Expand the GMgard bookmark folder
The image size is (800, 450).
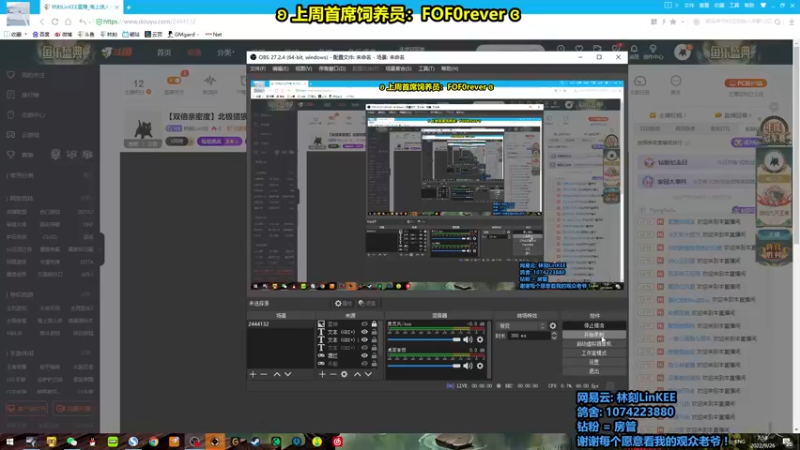pyautogui.click(x=183, y=34)
